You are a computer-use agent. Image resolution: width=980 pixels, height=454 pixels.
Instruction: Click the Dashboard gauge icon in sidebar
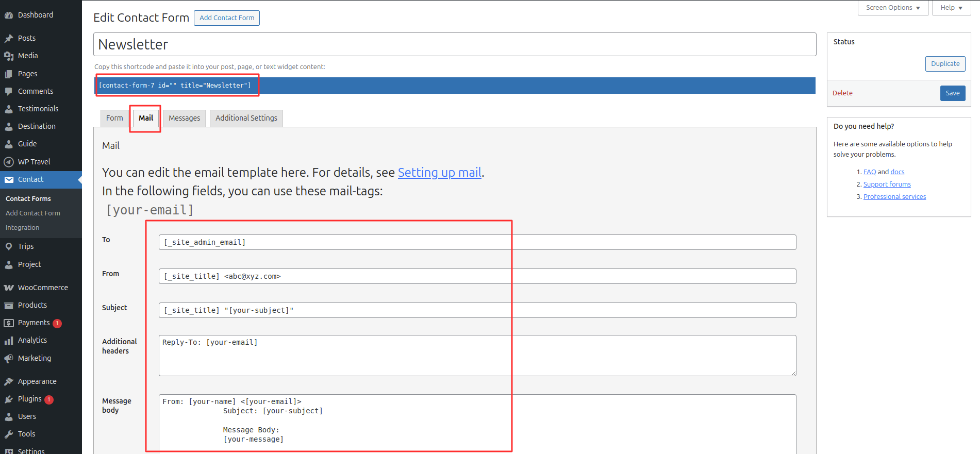9,15
